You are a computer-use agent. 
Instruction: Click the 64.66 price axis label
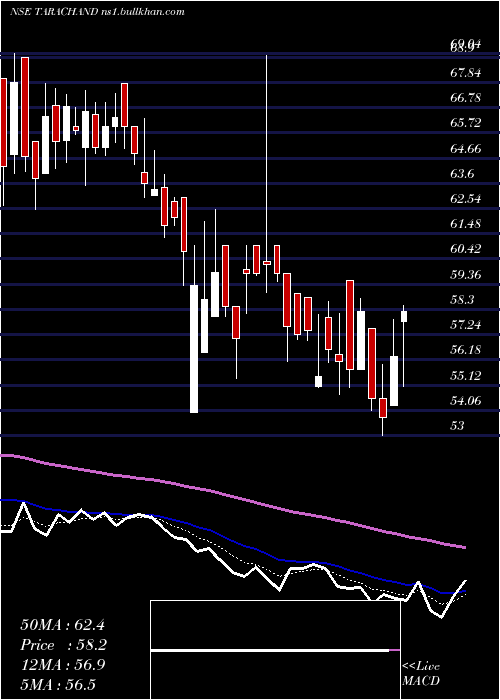coord(466,148)
